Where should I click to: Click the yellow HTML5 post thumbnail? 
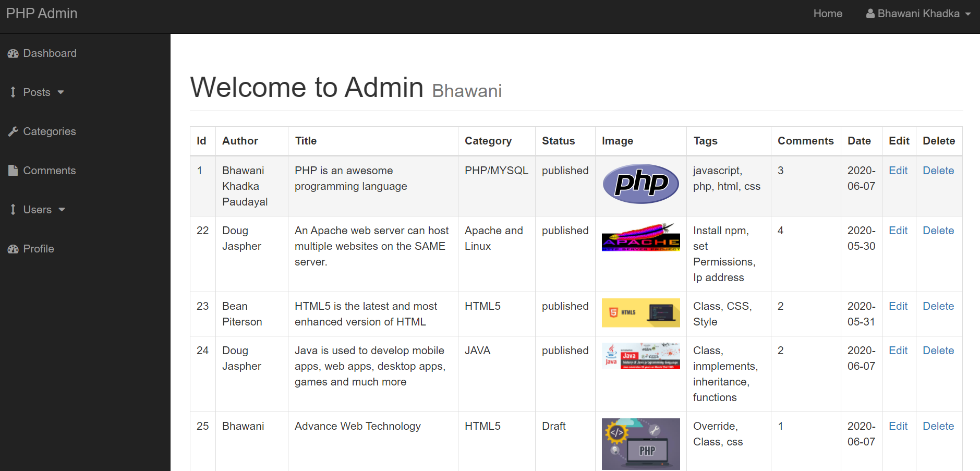click(x=640, y=312)
